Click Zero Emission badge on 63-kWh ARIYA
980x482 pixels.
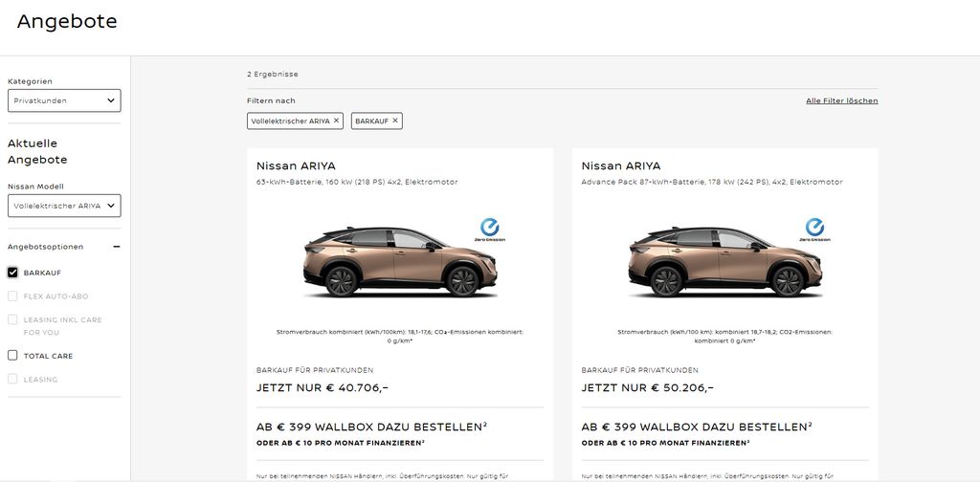pyautogui.click(x=490, y=230)
